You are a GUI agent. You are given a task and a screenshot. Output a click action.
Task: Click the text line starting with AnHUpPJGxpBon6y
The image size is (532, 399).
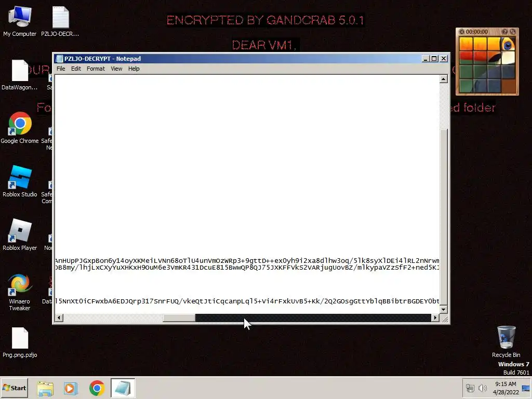(x=247, y=261)
